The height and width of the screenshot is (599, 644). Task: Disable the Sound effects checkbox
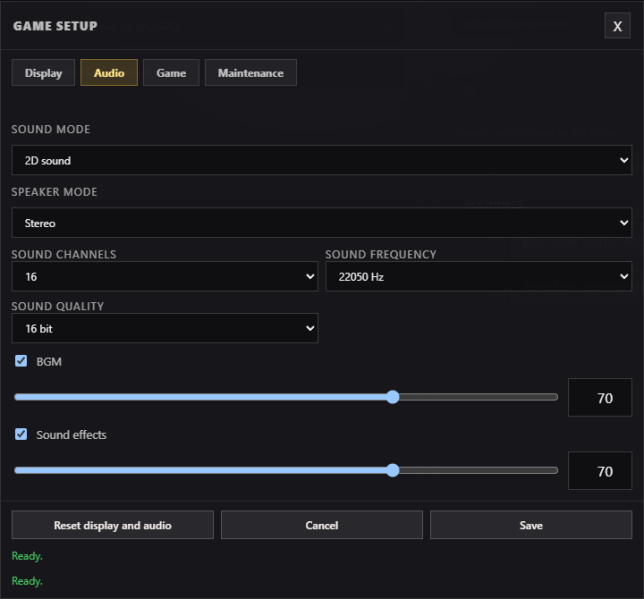(x=21, y=434)
